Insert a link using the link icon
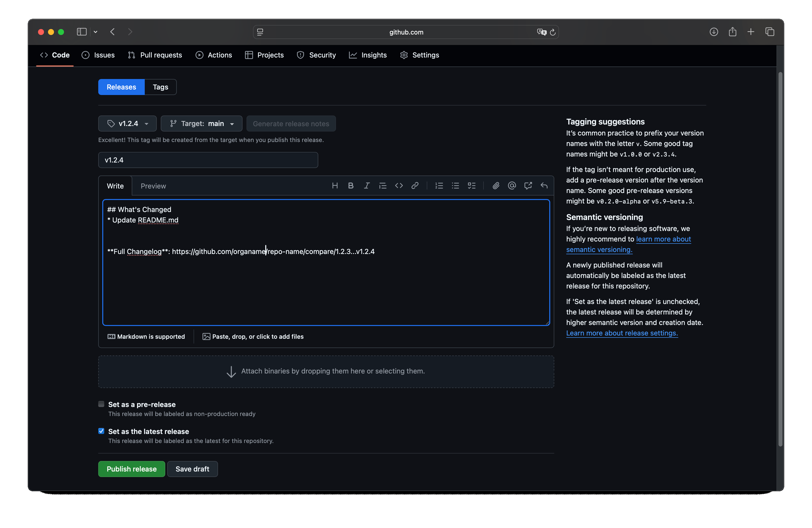The height and width of the screenshot is (528, 812). (x=415, y=185)
